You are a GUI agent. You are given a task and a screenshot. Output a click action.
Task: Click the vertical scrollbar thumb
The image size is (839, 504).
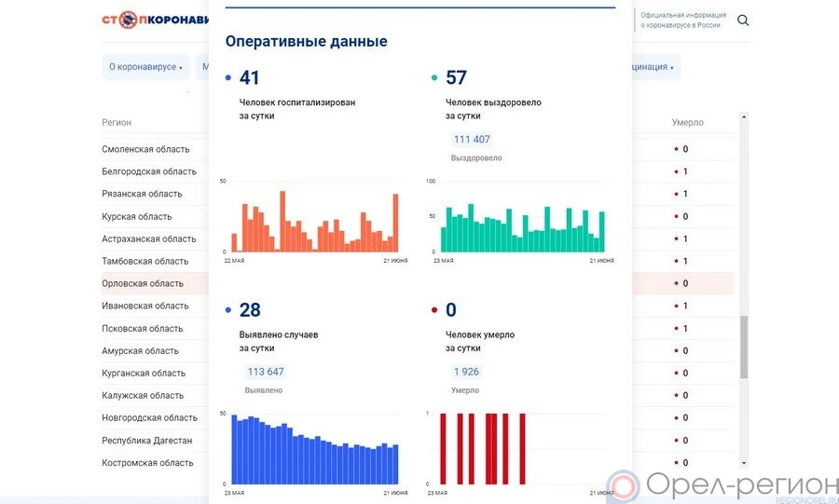[x=743, y=347]
